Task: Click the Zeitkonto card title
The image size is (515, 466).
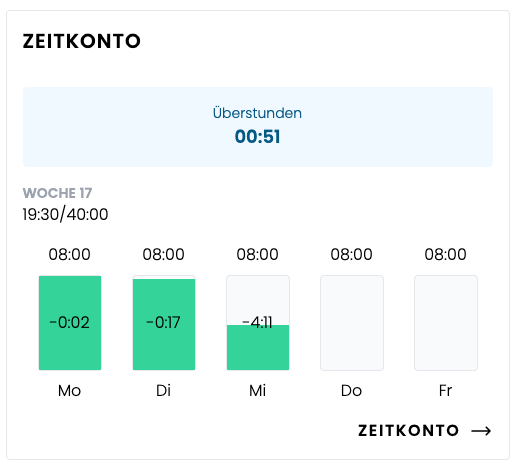Action: coord(82,41)
